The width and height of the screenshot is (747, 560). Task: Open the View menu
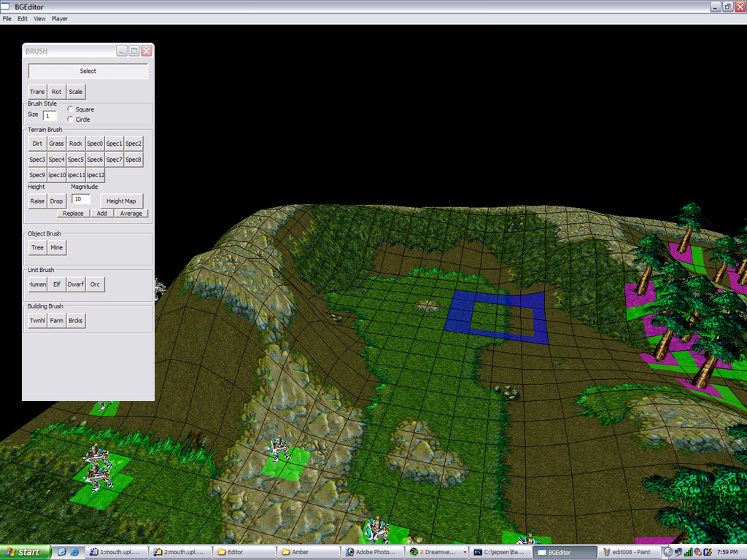[39, 19]
